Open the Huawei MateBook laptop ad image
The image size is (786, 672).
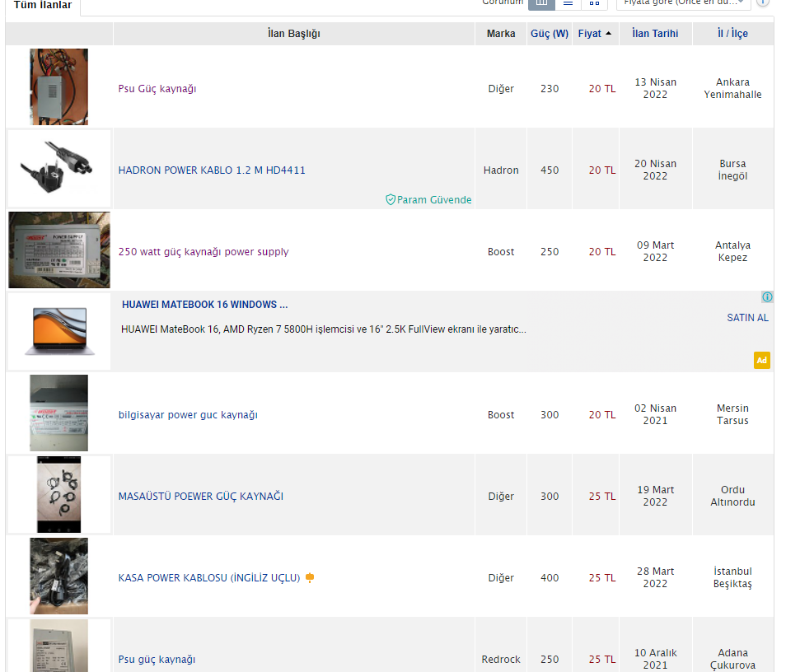coord(59,331)
